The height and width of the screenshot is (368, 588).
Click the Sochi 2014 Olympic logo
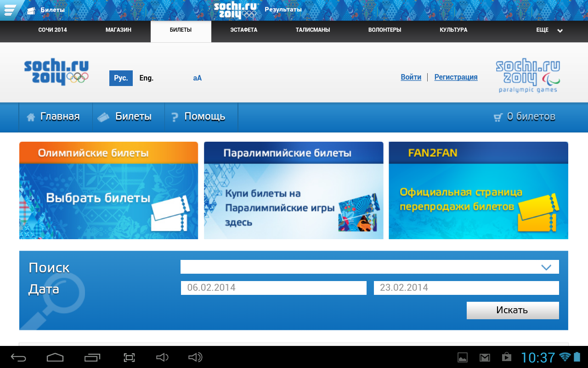pyautogui.click(x=56, y=72)
